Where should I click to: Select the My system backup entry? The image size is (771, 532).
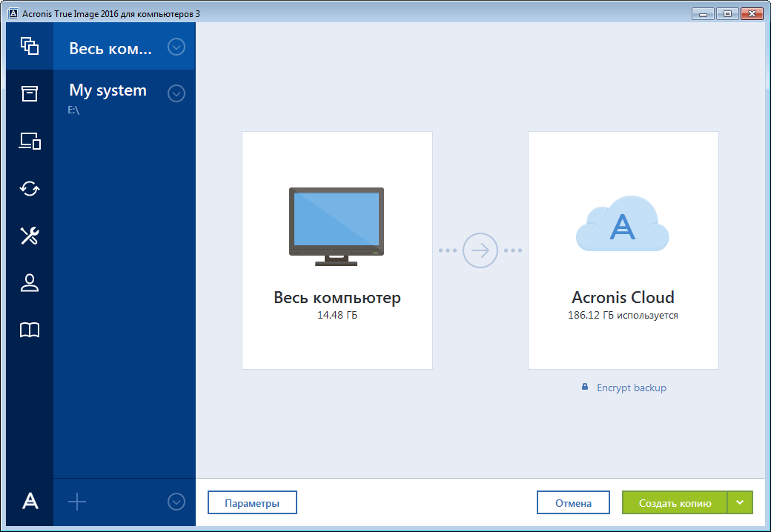[x=107, y=91]
